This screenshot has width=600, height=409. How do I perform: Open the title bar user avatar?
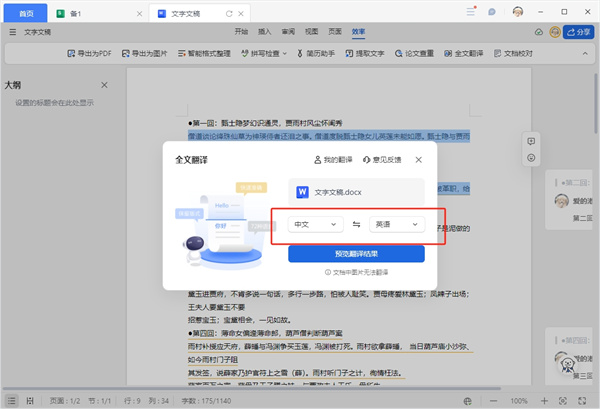pyautogui.click(x=518, y=12)
